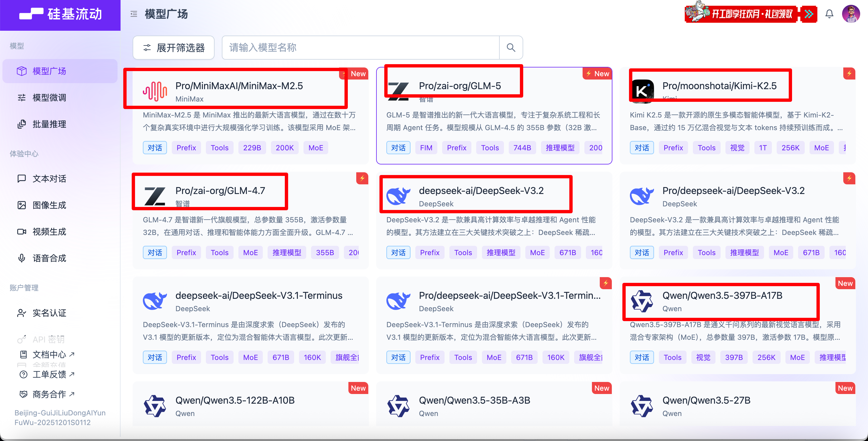Click the Qwen3.5-27B model logo

click(x=642, y=406)
